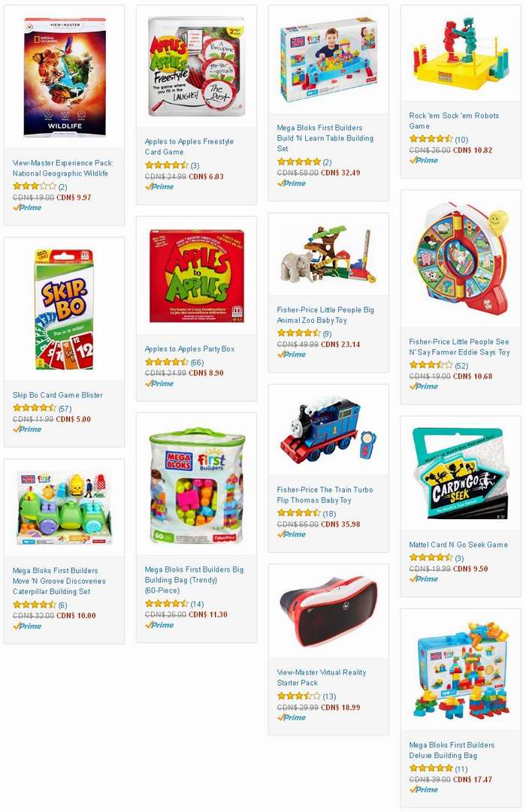Follow the Mega Bloks Build 'N Learn Table link
Image resolution: width=526 pixels, height=812 pixels.
(x=325, y=137)
